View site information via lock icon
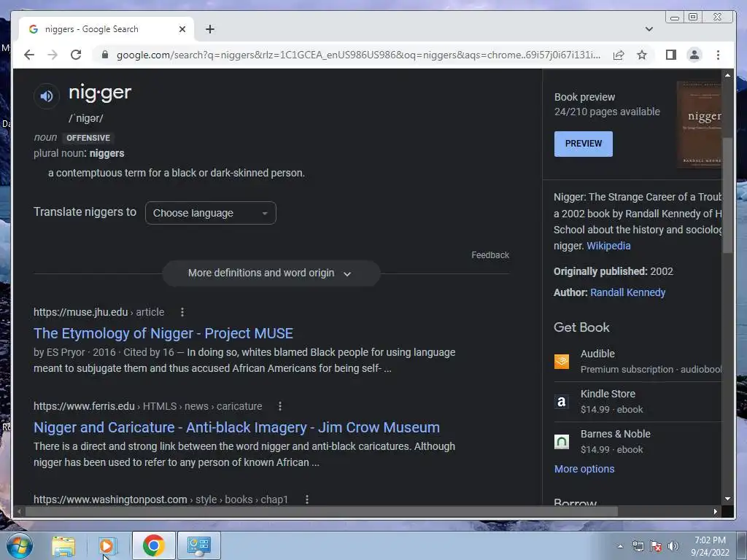Screen dimensions: 747x560 tap(105, 55)
